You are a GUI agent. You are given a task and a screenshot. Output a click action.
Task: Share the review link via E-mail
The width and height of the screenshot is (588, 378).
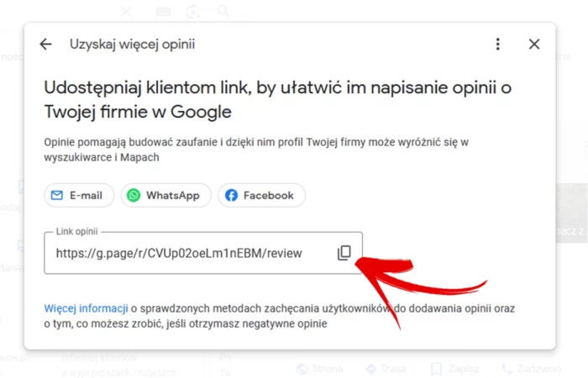pyautogui.click(x=79, y=196)
